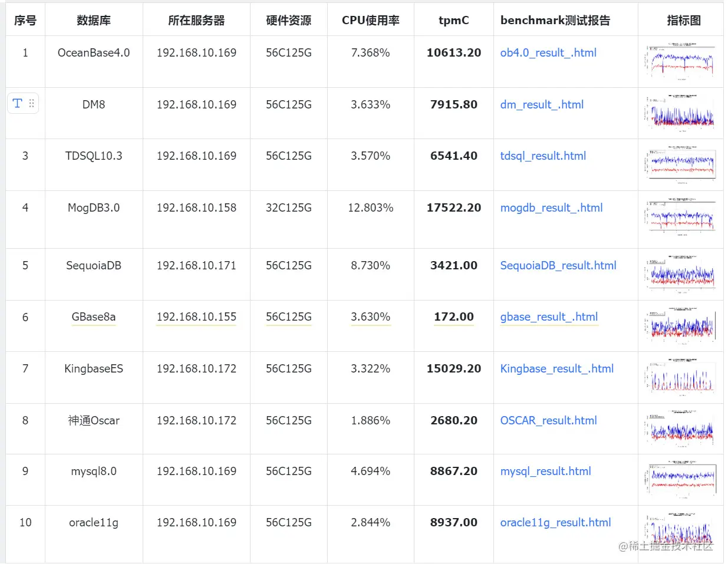
Task: Click the CPU usage 1.886%
Action: pyautogui.click(x=371, y=420)
